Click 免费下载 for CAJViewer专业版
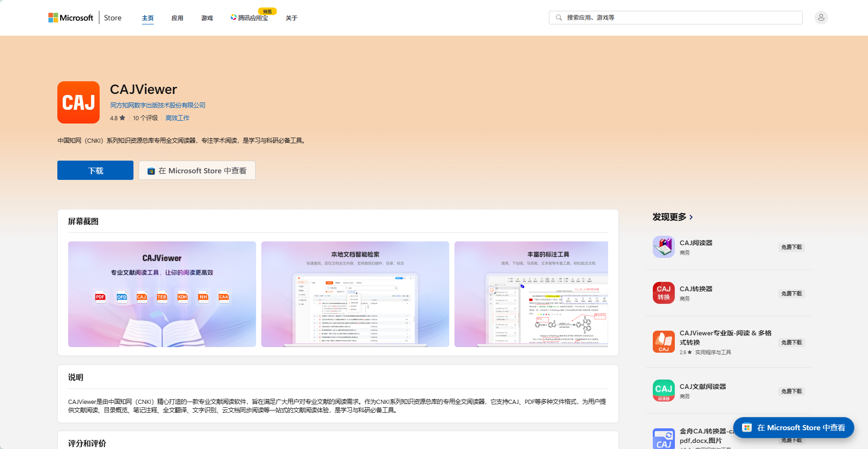This screenshot has width=868, height=449. 791,342
